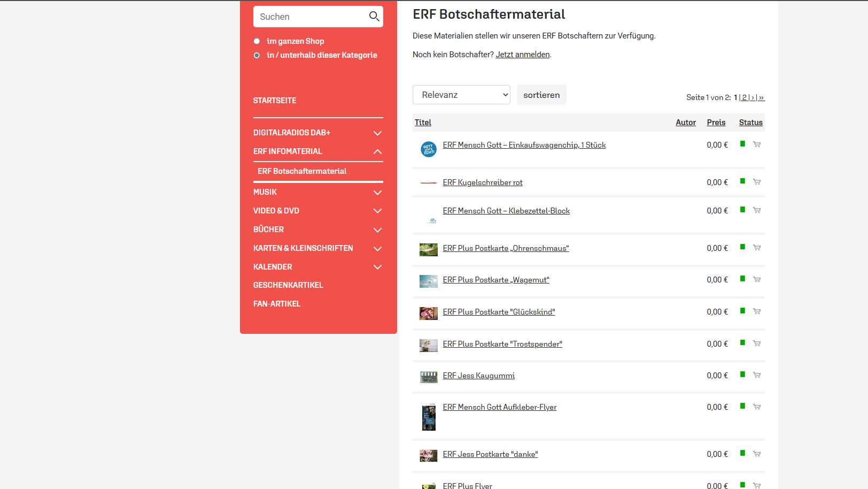Expand Video & DVD chevron
Viewport: 868px width, 489px height.
[377, 211]
